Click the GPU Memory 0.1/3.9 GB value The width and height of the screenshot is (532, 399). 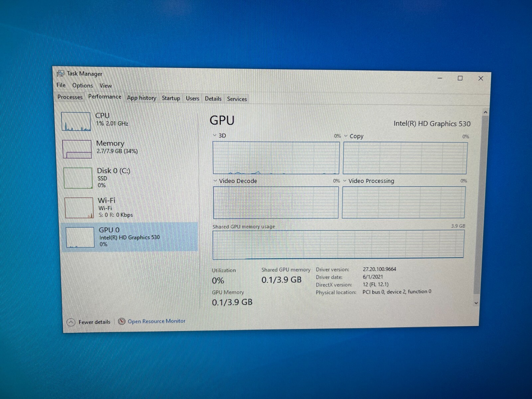click(x=232, y=302)
